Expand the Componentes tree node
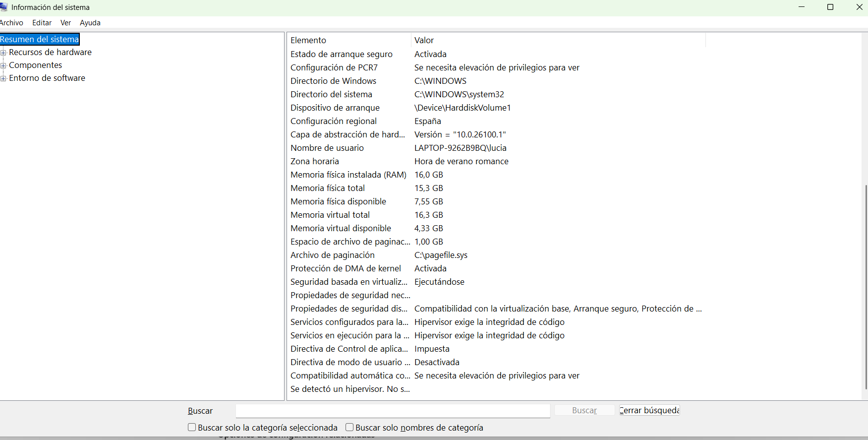 3,65
